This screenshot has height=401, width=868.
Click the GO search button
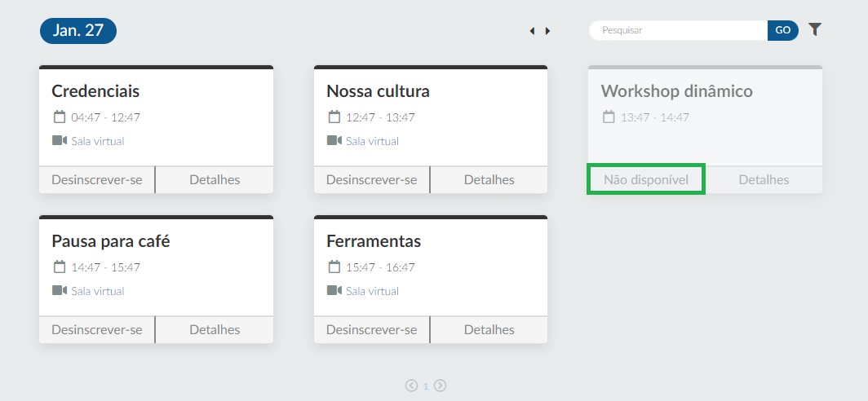(783, 30)
